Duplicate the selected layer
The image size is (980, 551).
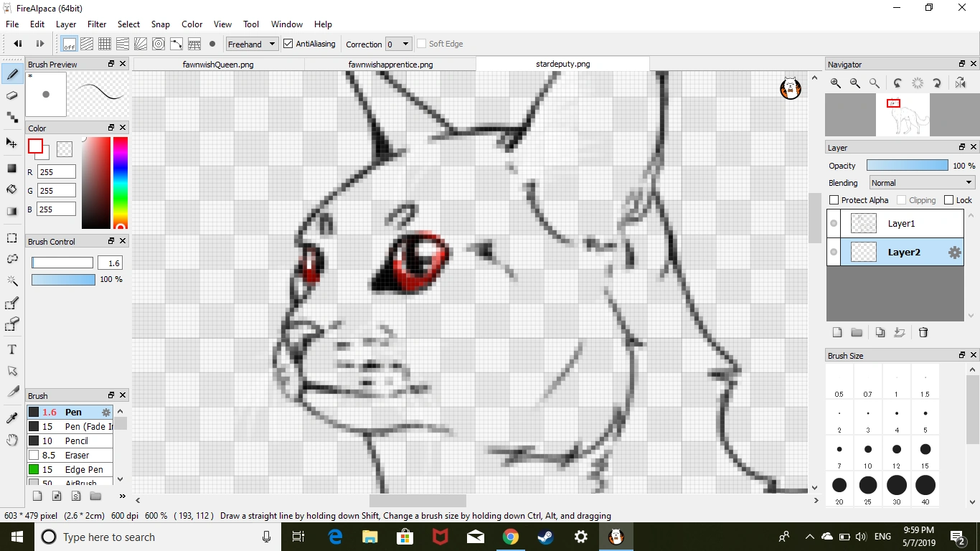880,332
